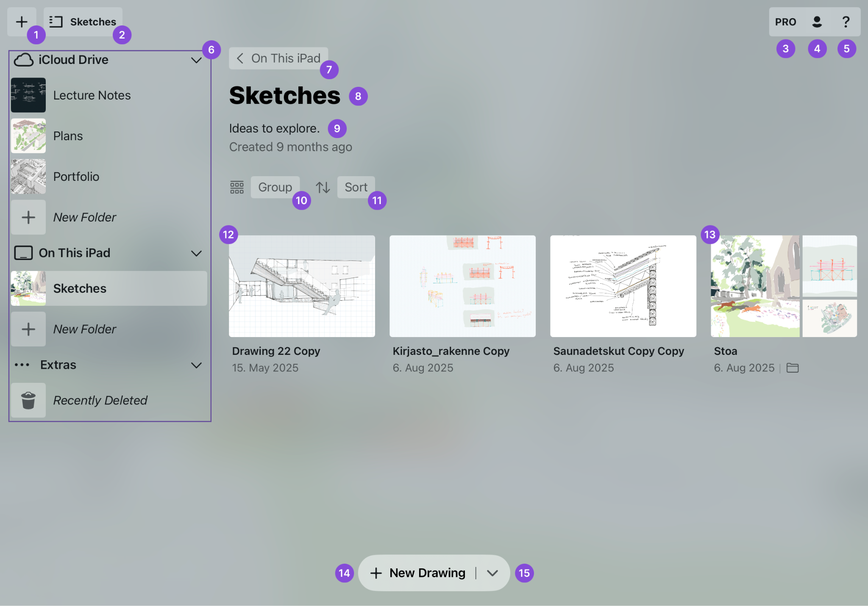Click the Sketches folder title heading
Image resolution: width=868 pixels, height=606 pixels.
pos(285,95)
